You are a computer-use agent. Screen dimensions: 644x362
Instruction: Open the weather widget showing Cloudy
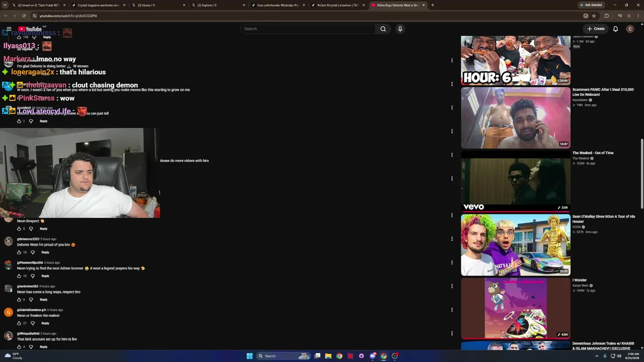pos(14,356)
